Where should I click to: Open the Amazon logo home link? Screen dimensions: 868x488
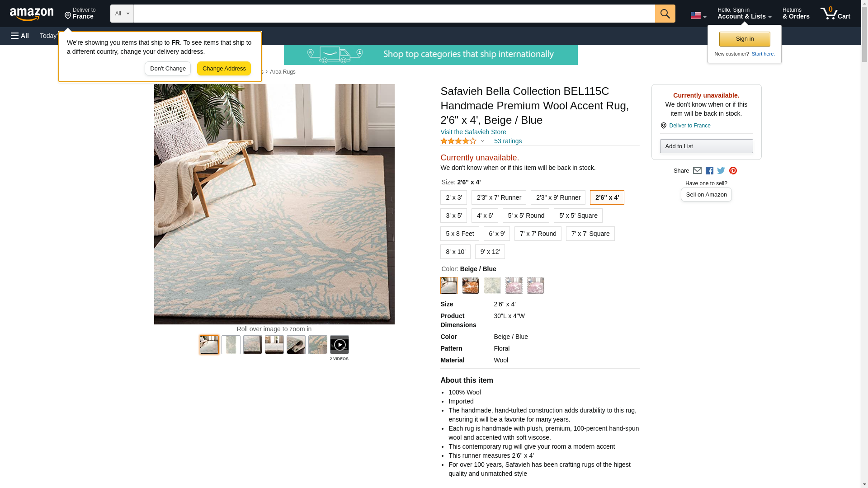[x=32, y=14]
